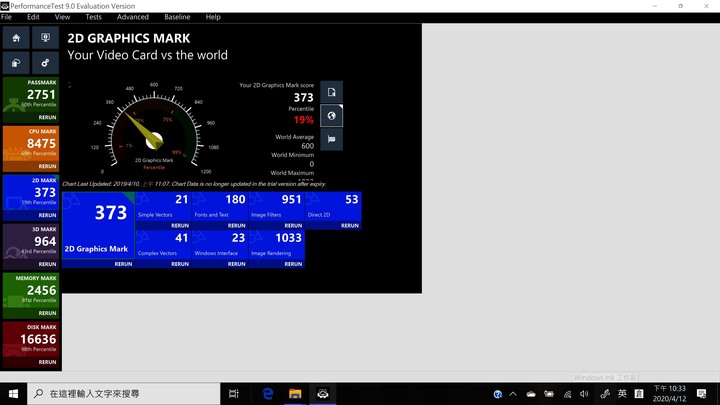Open the CPU Mark 8475 tile

pyautogui.click(x=31, y=149)
